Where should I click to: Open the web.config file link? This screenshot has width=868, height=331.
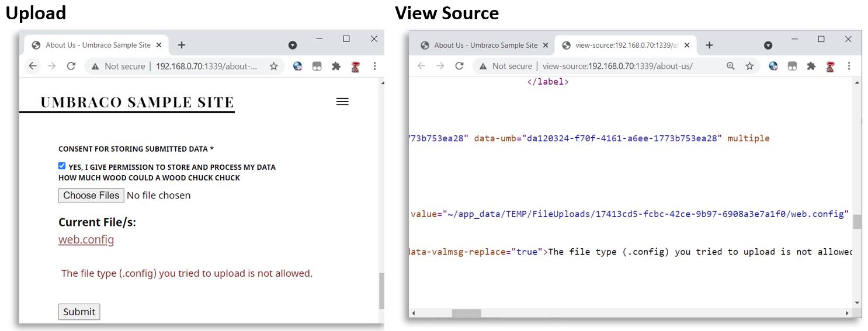(x=86, y=239)
